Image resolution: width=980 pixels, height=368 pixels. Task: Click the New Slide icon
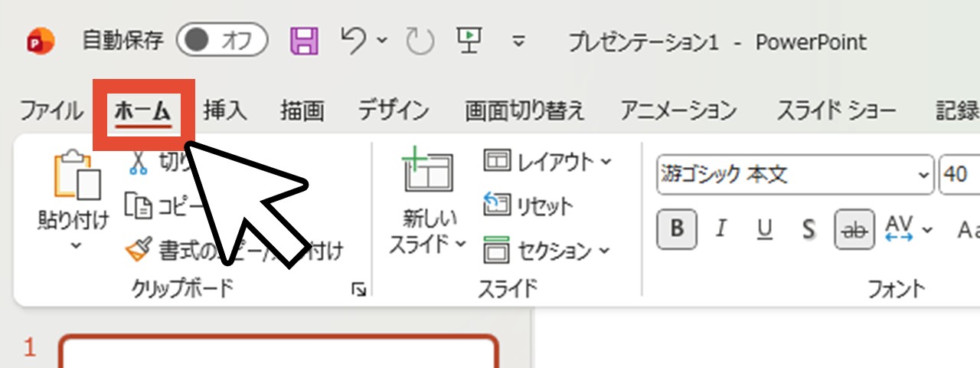pos(427,170)
